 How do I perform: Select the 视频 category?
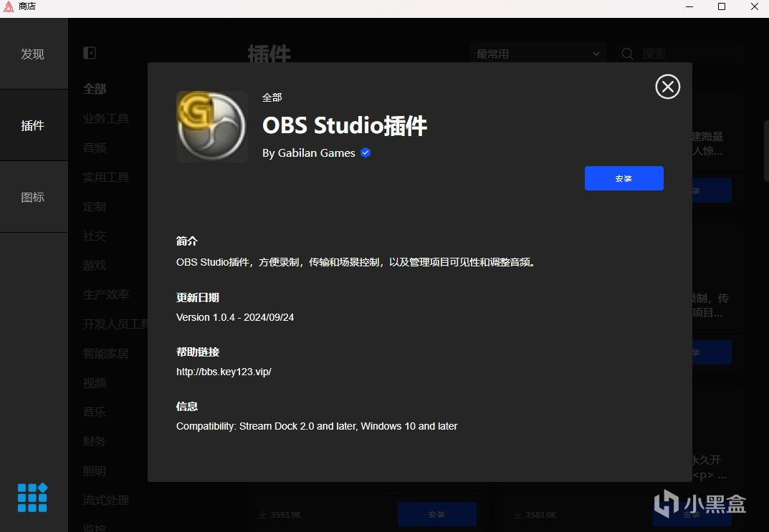tap(94, 383)
